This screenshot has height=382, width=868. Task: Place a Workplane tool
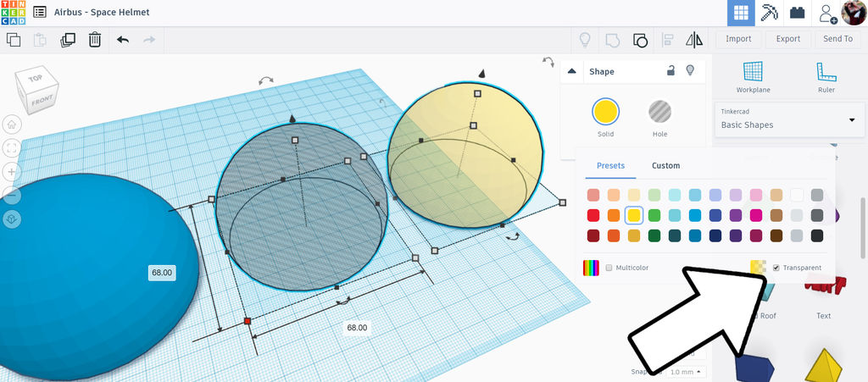click(x=753, y=77)
